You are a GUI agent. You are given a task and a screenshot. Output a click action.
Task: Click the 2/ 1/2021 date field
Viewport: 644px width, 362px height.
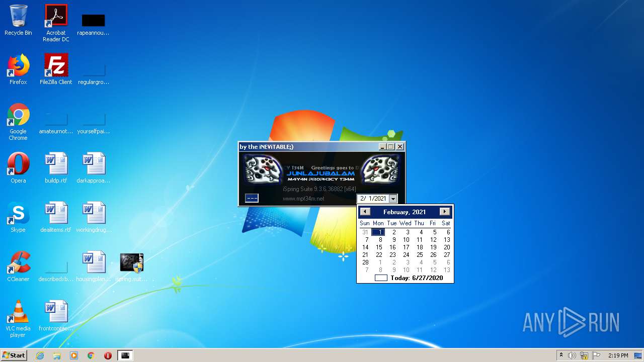373,199
